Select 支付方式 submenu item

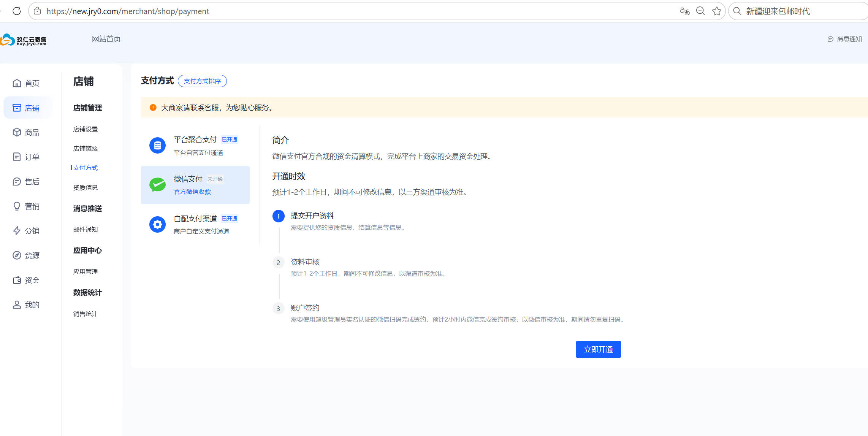coord(86,168)
